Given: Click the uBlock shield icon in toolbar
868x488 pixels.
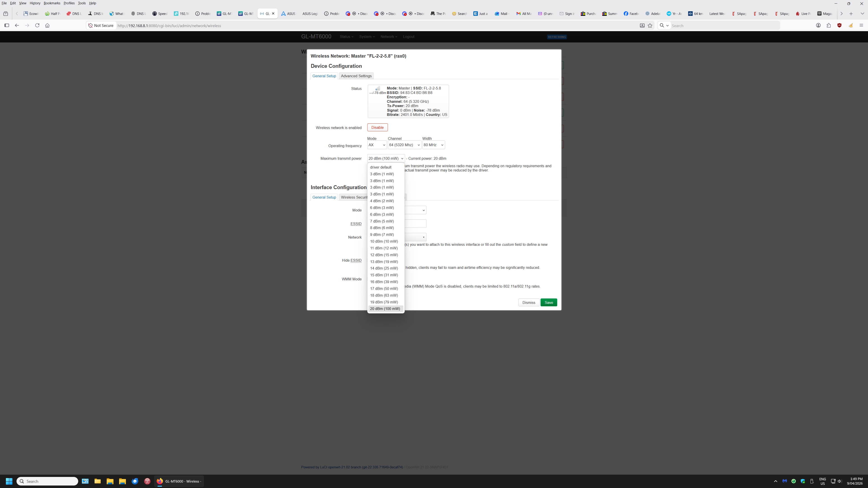Looking at the screenshot, I should click(x=839, y=26).
